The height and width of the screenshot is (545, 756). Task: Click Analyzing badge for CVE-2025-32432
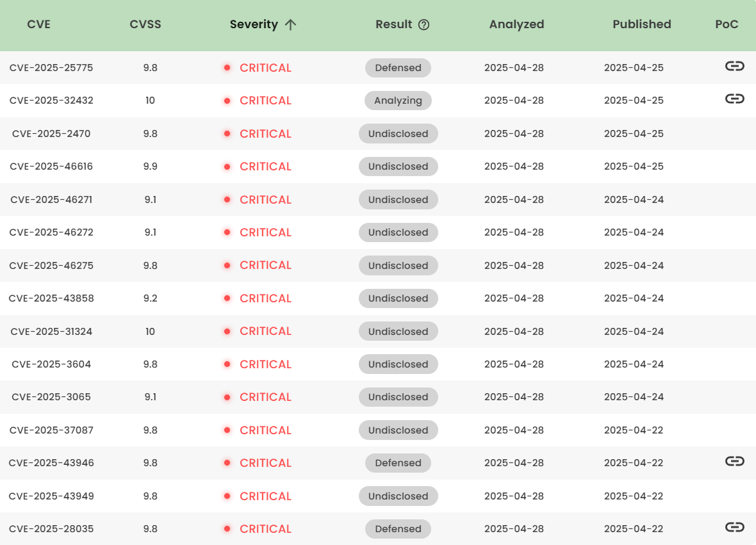pyautogui.click(x=398, y=101)
